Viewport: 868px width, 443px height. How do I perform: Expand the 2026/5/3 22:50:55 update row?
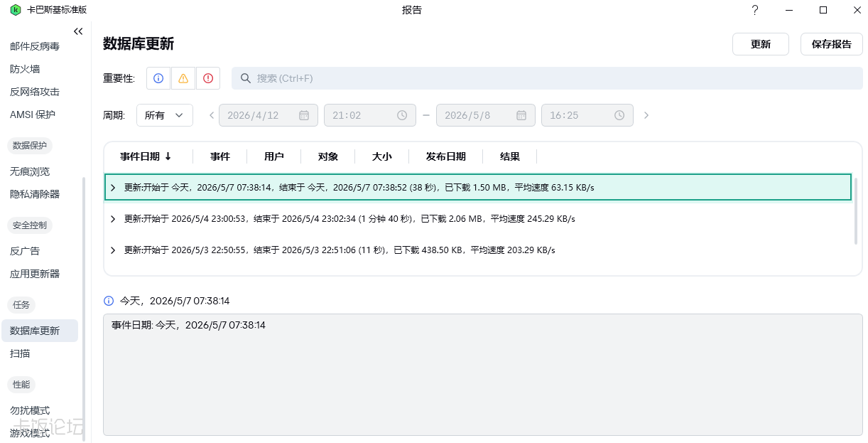pos(113,250)
